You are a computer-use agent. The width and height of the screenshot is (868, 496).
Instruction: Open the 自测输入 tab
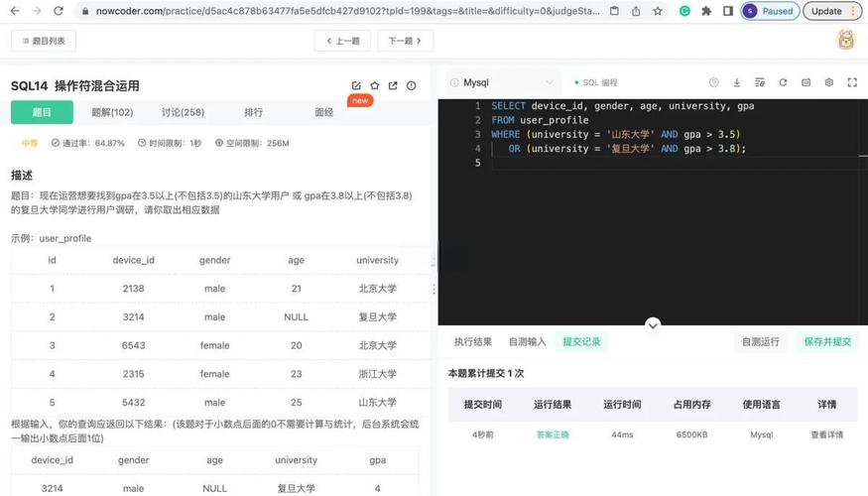(x=527, y=342)
